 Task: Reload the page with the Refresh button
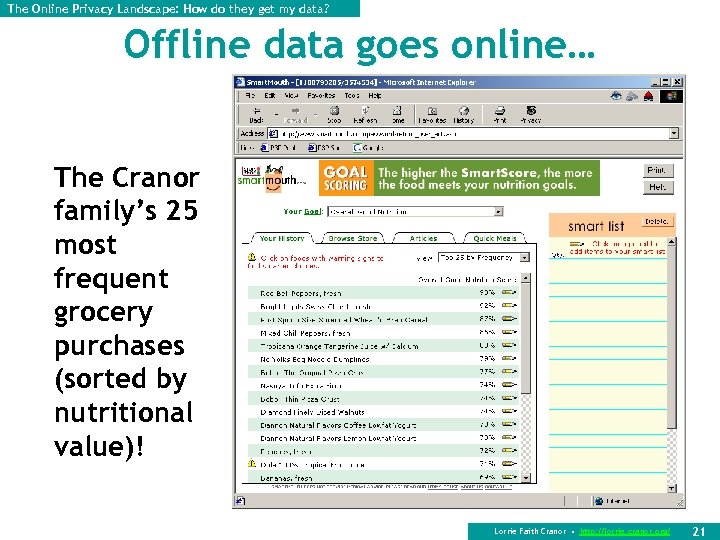[365, 115]
